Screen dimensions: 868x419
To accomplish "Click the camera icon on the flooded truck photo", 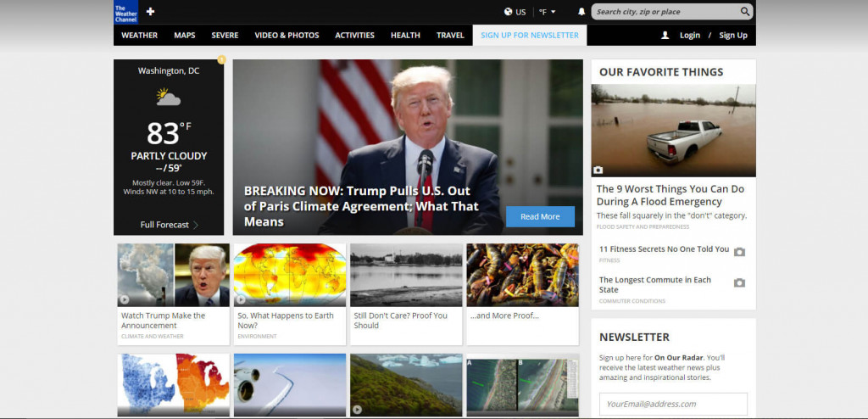I will tap(598, 170).
